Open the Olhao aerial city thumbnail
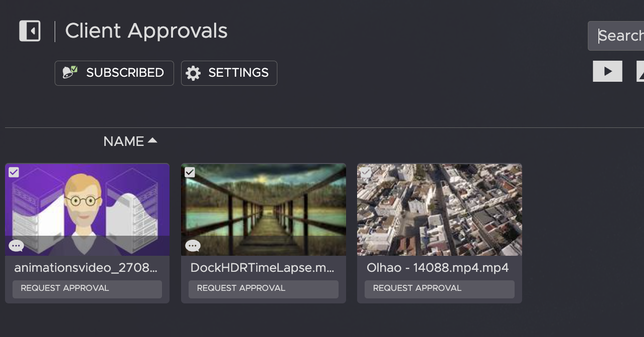The image size is (644, 337). click(x=439, y=210)
